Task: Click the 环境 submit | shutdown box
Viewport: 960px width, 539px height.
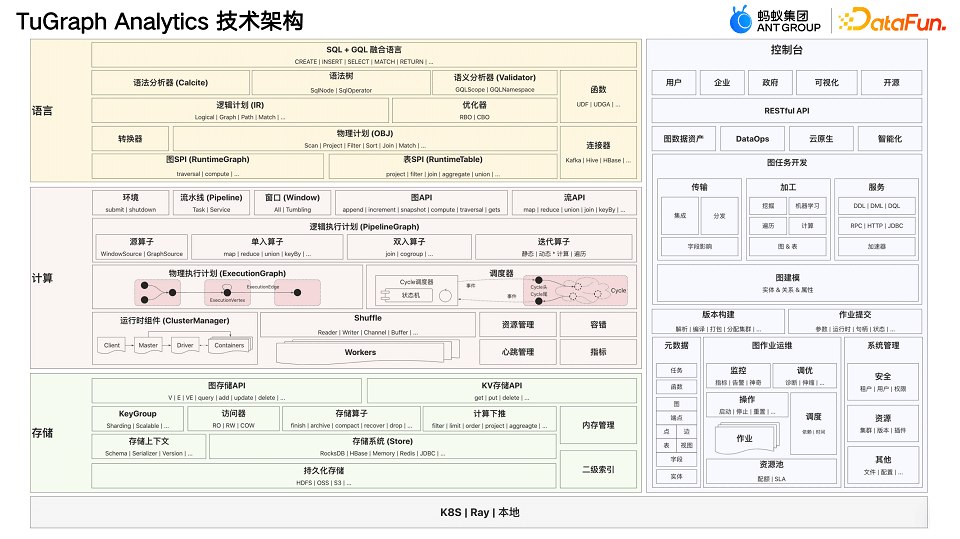Action: pyautogui.click(x=130, y=203)
